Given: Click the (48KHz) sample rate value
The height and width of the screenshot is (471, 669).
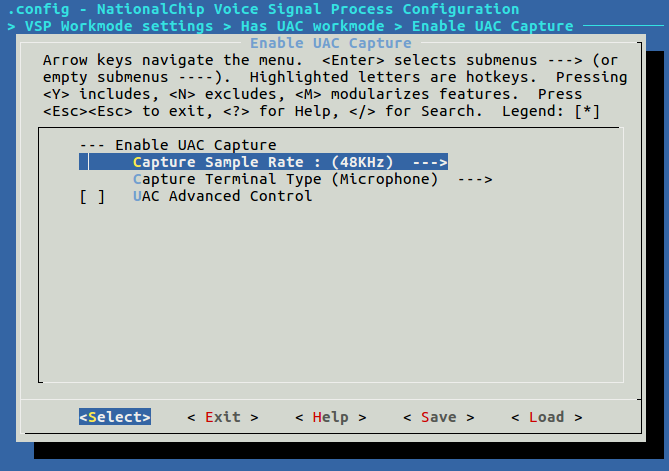Looking at the screenshot, I should (x=362, y=162).
